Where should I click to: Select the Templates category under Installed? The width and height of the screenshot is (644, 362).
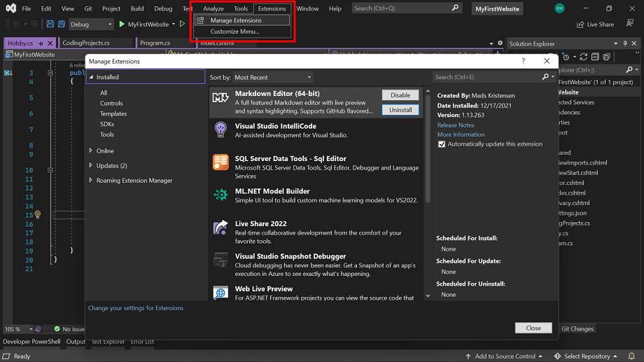tap(113, 113)
